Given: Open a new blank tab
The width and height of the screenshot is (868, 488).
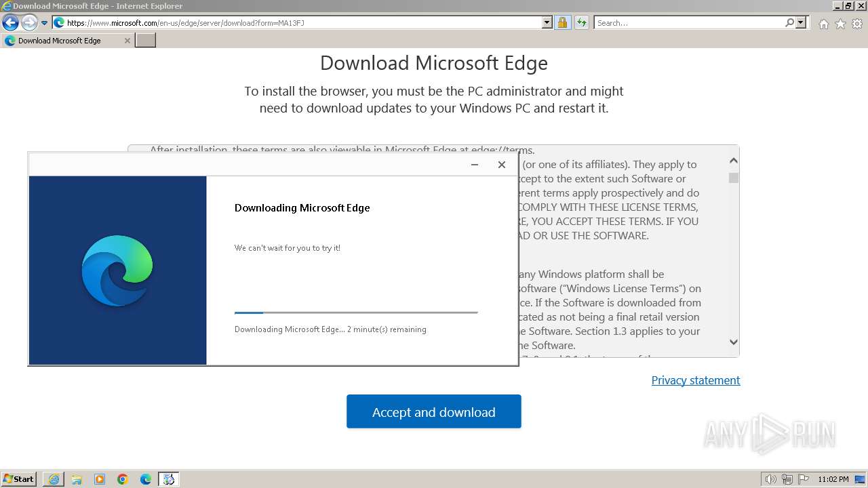Looking at the screenshot, I should (x=146, y=41).
